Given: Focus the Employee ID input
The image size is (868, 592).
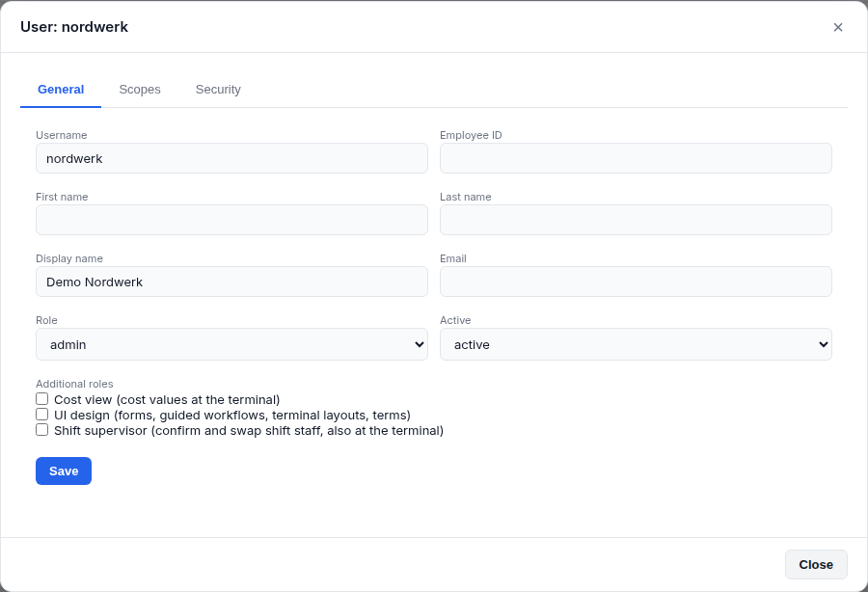Looking at the screenshot, I should tap(636, 158).
